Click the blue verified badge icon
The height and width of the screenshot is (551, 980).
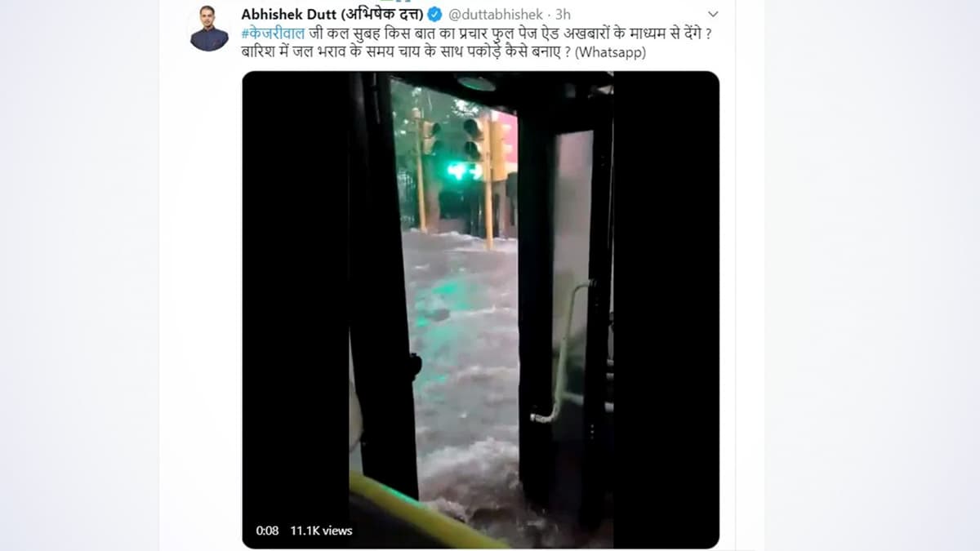pyautogui.click(x=435, y=14)
